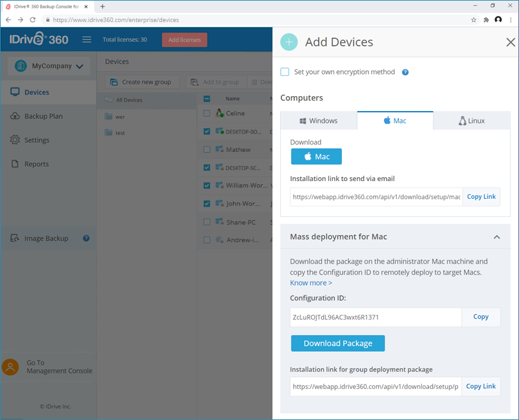Click the site lock icon in address bar

(47, 20)
